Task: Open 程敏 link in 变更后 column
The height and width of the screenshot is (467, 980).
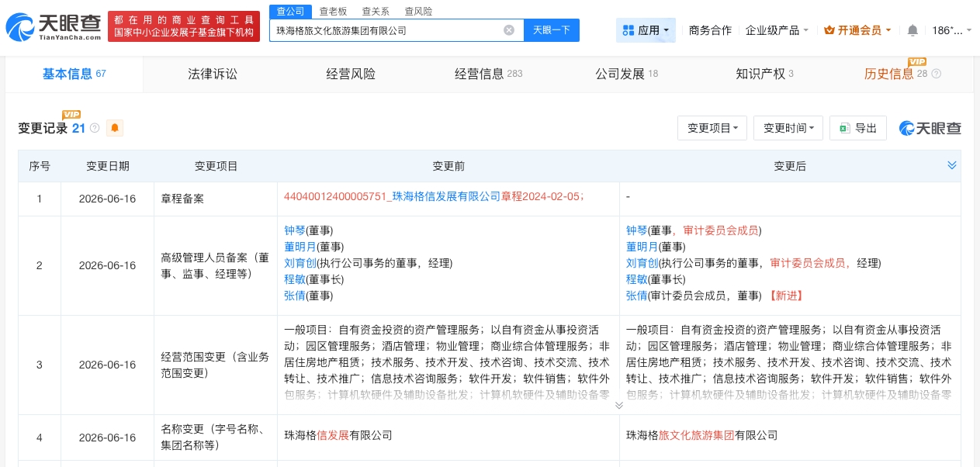Action: pyautogui.click(x=636, y=279)
